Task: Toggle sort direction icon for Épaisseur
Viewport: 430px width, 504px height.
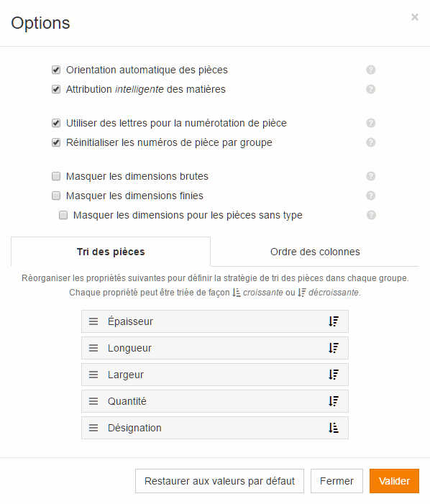Action: (334, 321)
